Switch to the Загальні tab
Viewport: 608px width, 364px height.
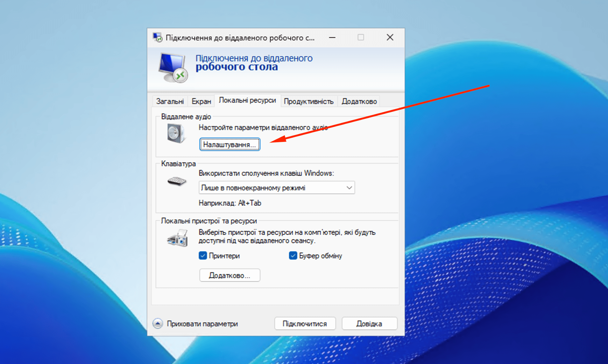(170, 101)
